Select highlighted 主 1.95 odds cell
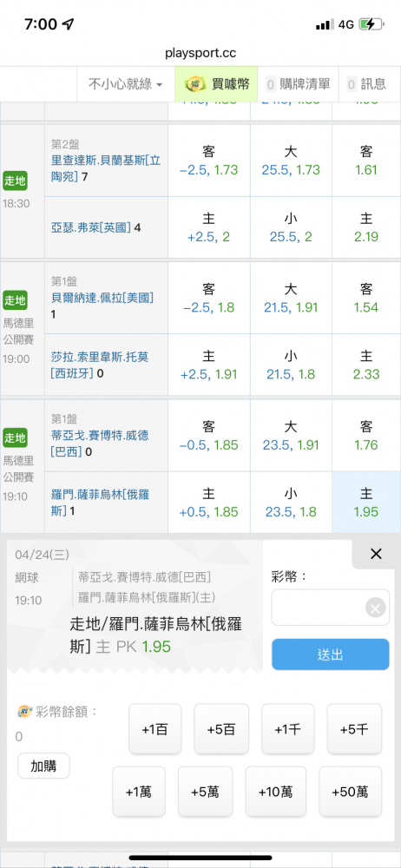401x868 pixels. [366, 503]
